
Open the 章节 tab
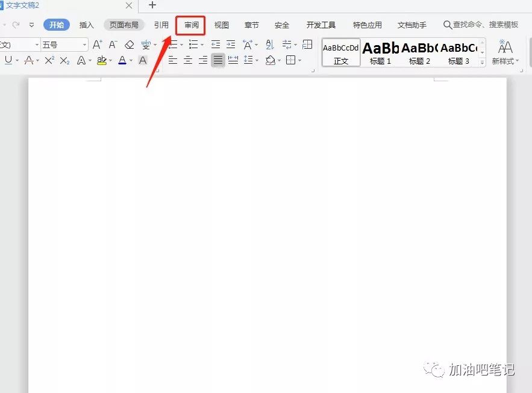252,25
